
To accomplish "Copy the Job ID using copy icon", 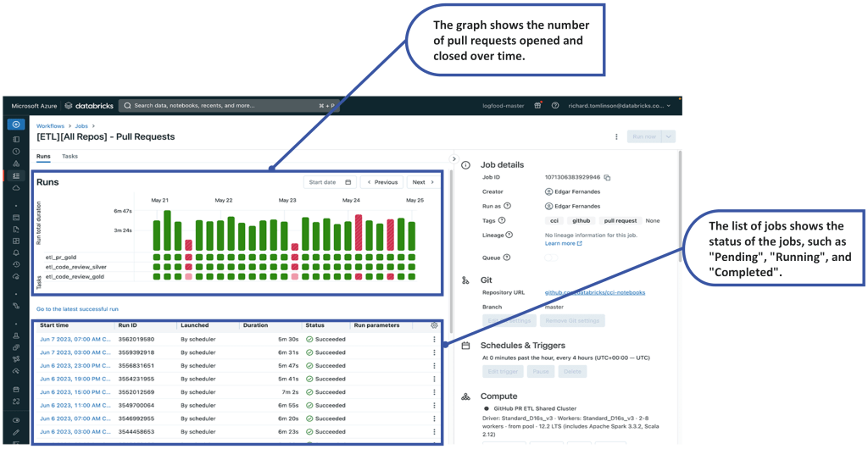I will click(x=607, y=178).
